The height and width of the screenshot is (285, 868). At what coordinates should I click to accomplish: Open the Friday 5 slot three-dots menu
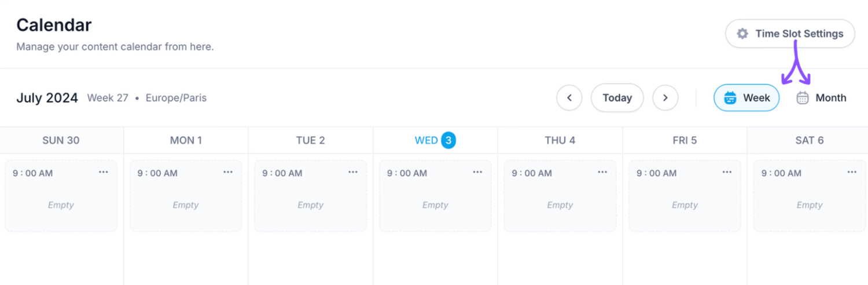point(727,172)
